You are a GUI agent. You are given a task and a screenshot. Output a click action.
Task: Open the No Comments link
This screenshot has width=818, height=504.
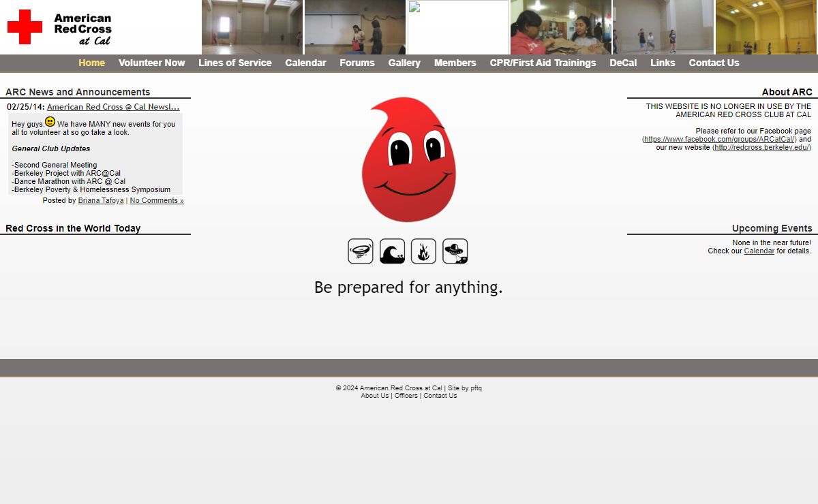click(157, 201)
